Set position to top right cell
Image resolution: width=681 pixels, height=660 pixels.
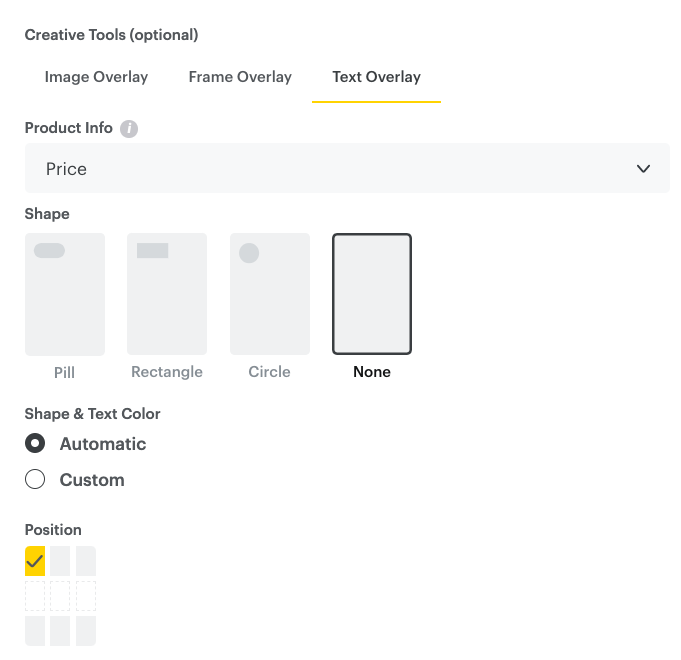tap(86, 561)
